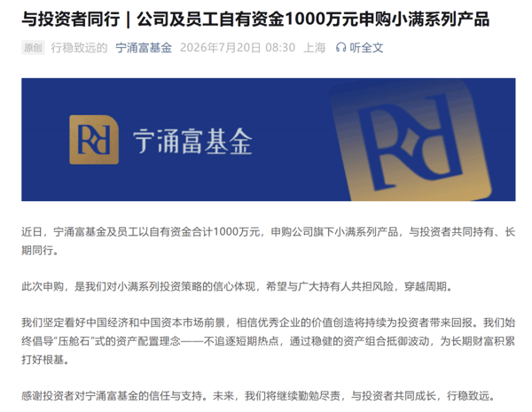Open the 宁涌富基金 account link
532x412 pixels.
click(144, 48)
